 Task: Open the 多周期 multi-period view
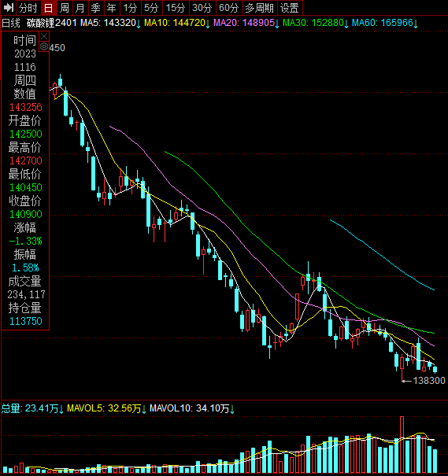tap(260, 8)
